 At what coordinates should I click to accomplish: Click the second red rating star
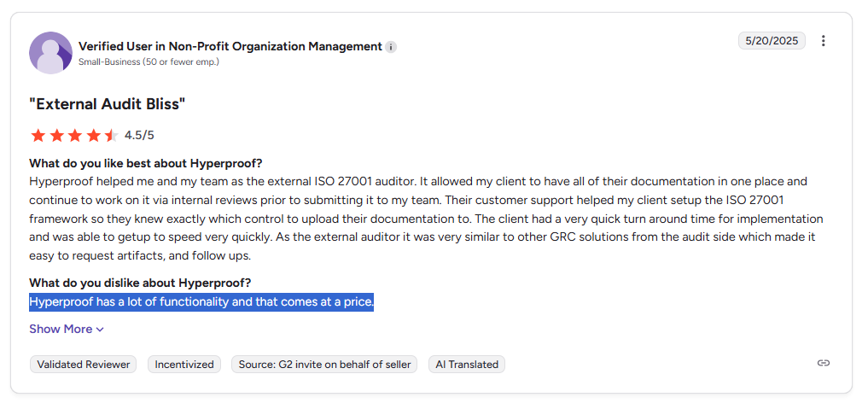[x=56, y=135]
